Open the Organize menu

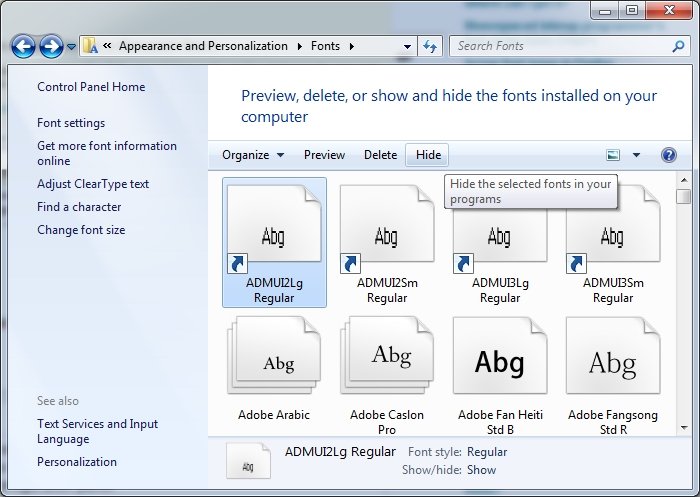(253, 155)
